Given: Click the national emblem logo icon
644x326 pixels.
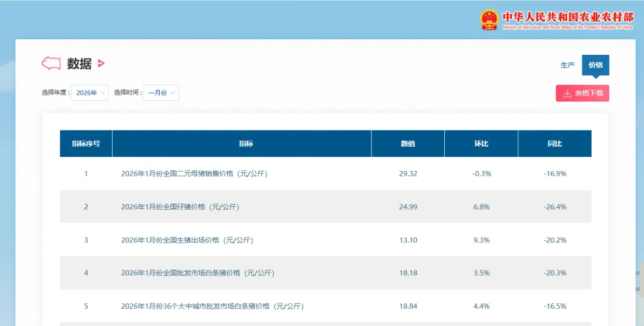Looking at the screenshot, I should 489,20.
